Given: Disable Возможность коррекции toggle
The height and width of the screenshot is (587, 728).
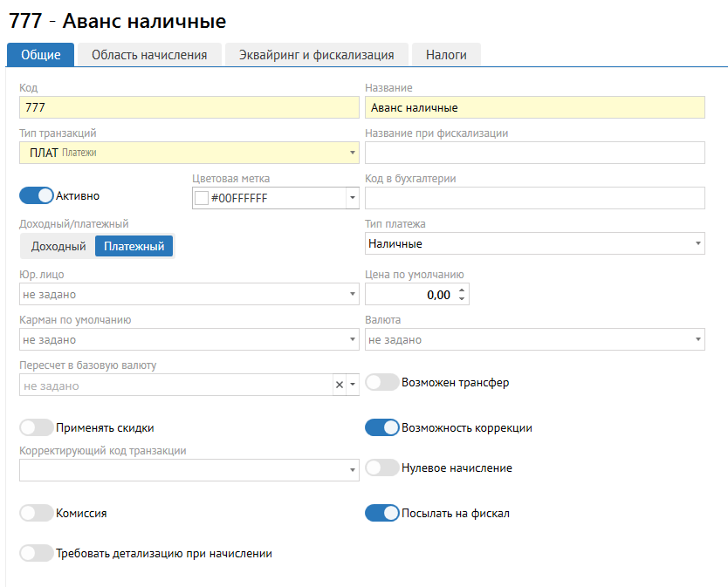Looking at the screenshot, I should [382, 427].
